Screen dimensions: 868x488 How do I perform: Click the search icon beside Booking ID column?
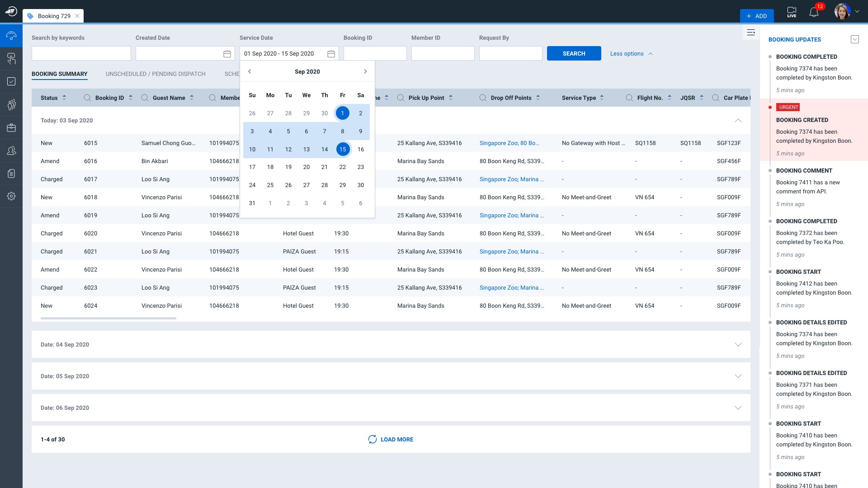tap(88, 98)
